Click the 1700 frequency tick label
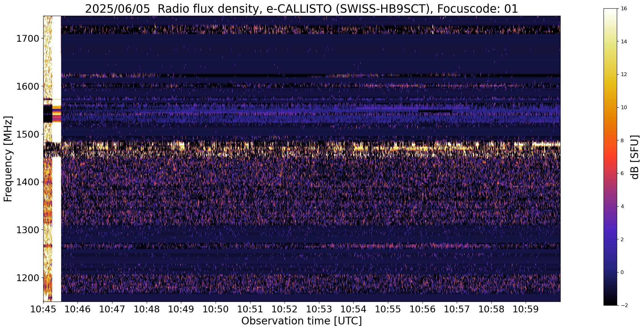 27,39
